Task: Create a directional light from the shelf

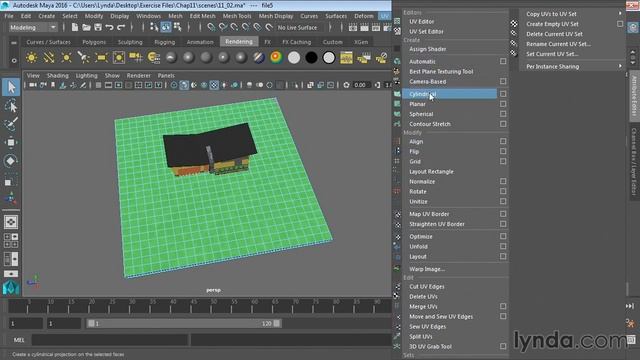Action: (49, 58)
